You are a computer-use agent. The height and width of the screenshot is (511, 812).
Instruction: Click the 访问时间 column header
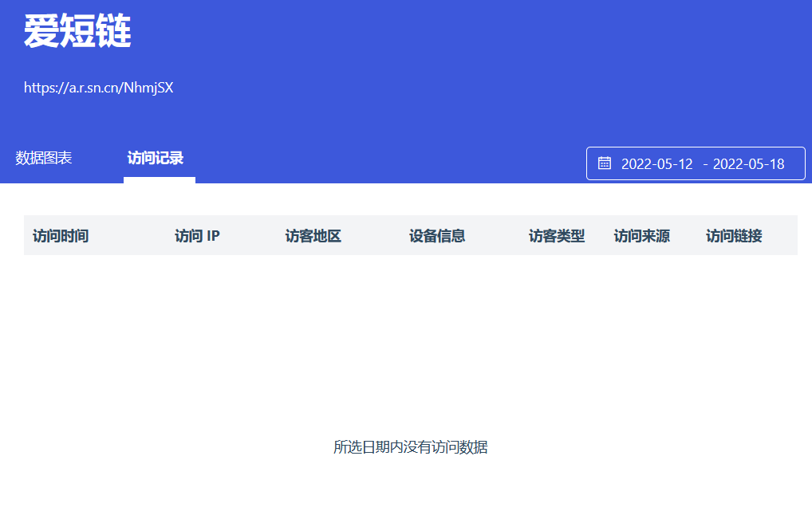(61, 236)
